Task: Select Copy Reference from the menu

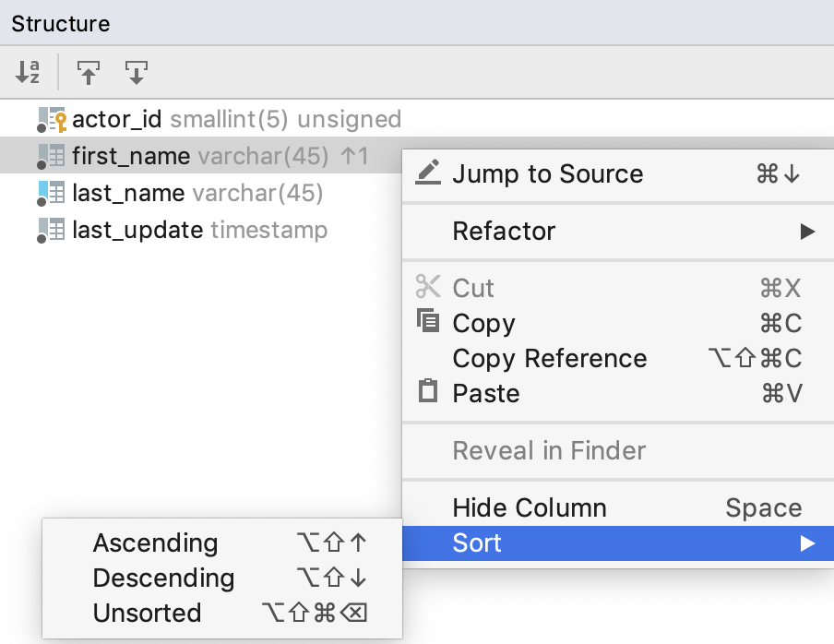Action: [x=549, y=358]
